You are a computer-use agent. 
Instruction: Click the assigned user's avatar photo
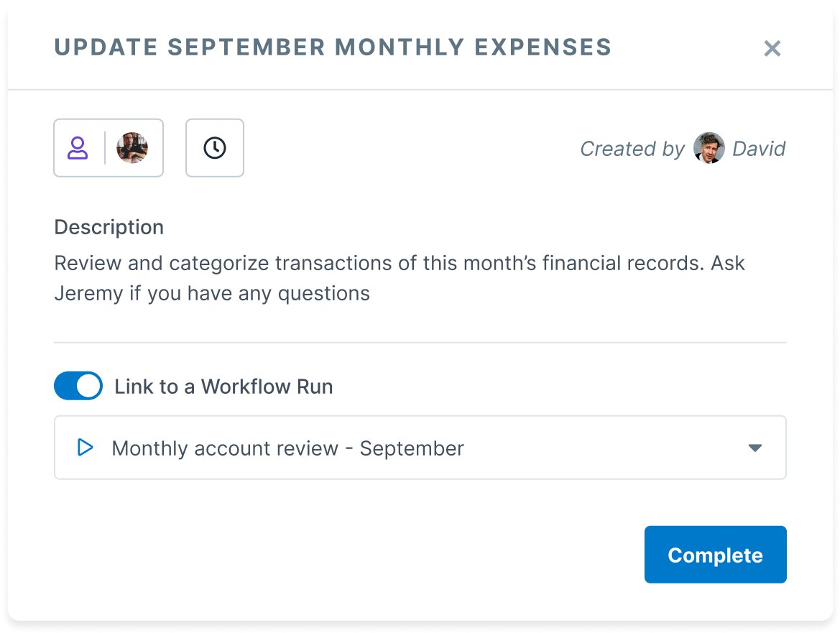pos(132,148)
